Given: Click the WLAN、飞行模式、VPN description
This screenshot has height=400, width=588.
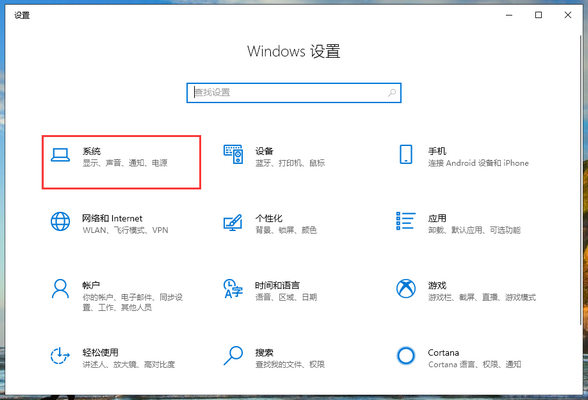Looking at the screenshot, I should pyautogui.click(x=125, y=230).
